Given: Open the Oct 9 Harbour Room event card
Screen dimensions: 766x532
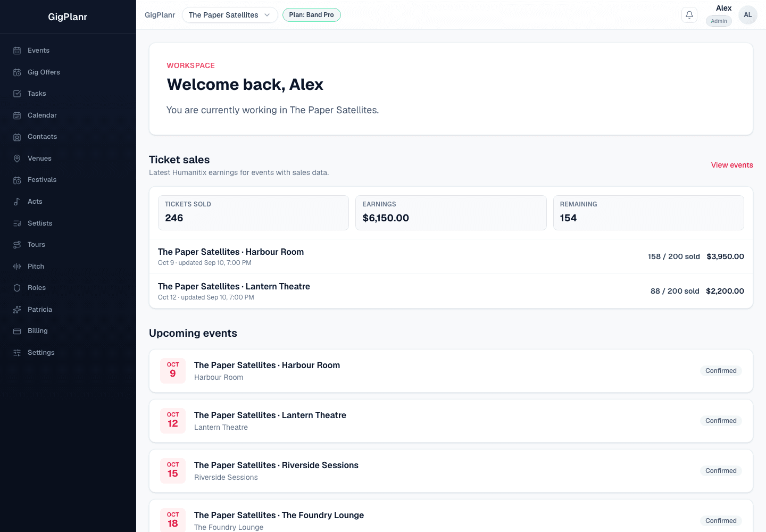Looking at the screenshot, I should coord(451,371).
